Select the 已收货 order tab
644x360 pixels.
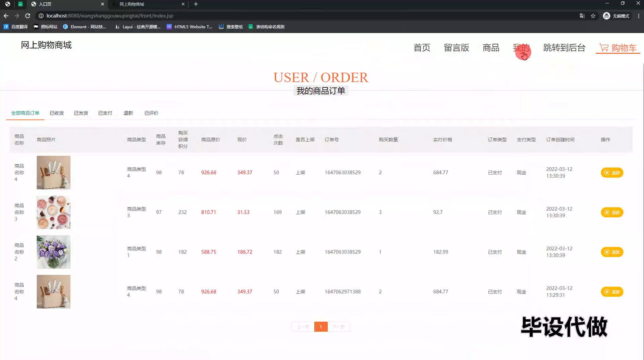(57, 113)
